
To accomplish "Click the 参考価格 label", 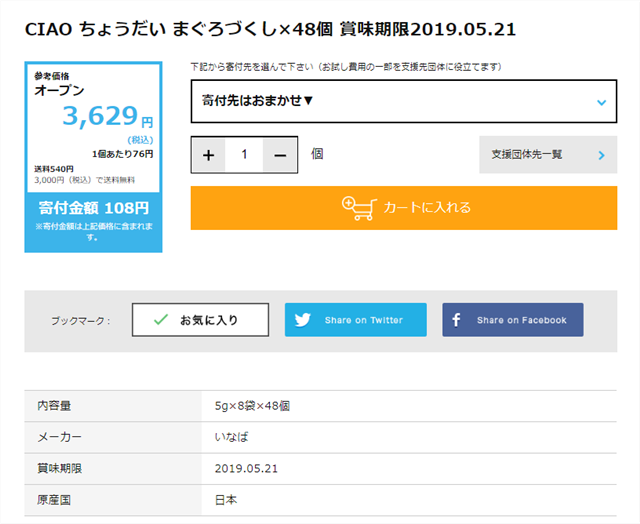I will tap(51, 76).
